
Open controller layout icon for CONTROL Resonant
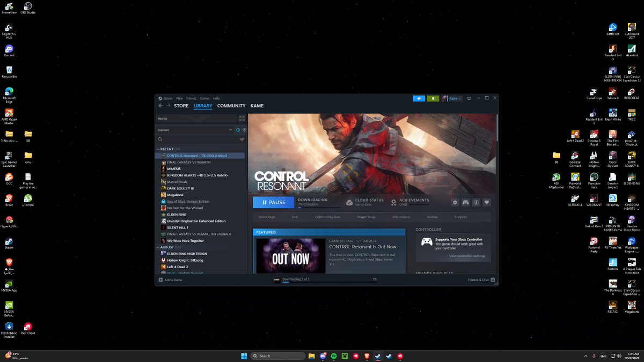click(x=466, y=202)
